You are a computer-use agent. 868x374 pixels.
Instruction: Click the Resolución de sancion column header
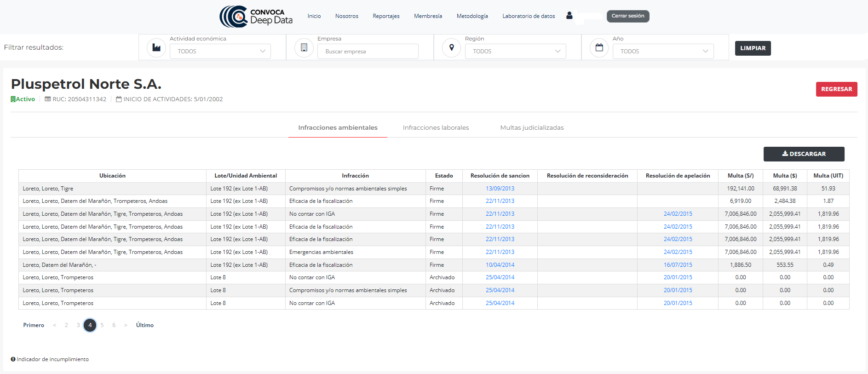click(500, 176)
